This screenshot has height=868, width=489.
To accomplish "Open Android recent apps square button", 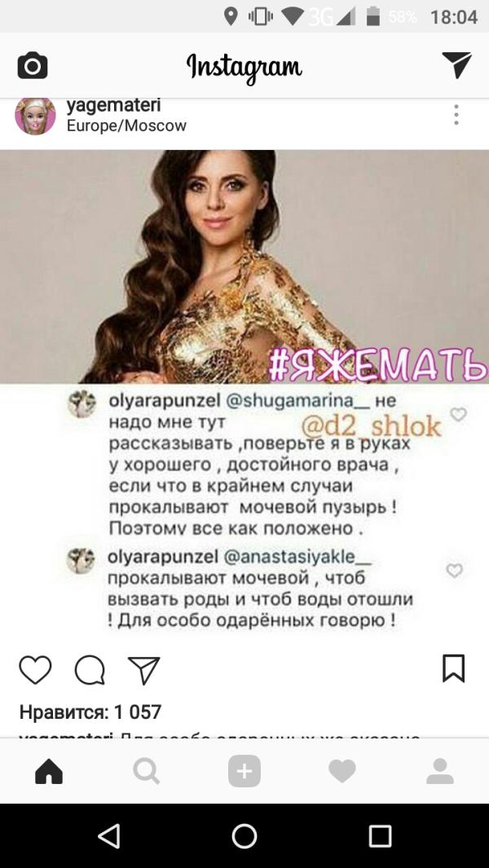I will pos(381,836).
